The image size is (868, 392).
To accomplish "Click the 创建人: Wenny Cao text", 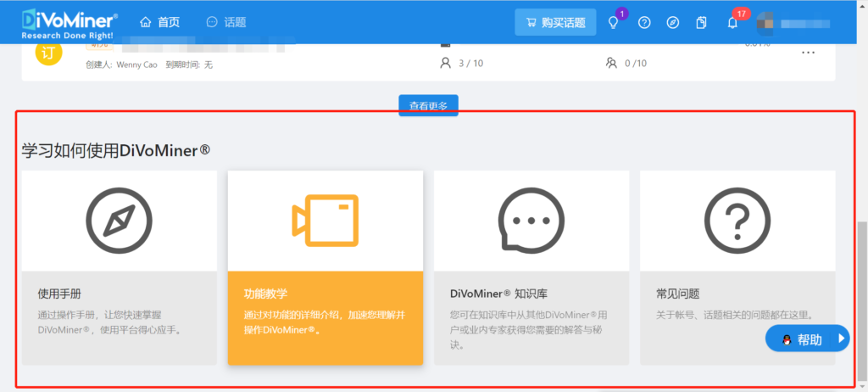I will coord(120,64).
